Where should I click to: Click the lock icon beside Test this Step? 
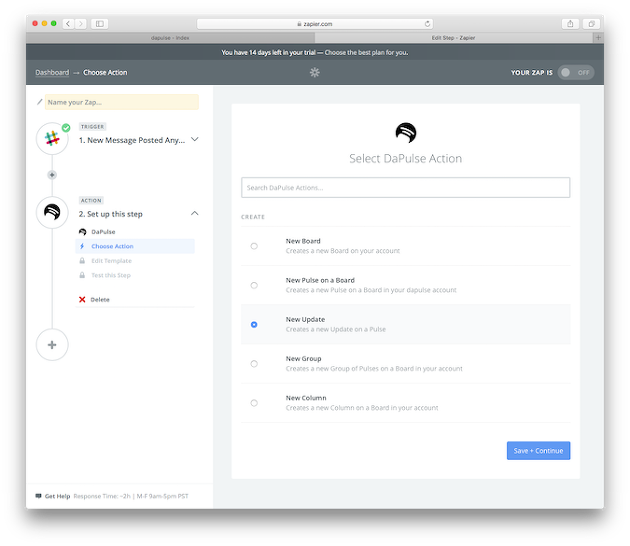tap(82, 275)
